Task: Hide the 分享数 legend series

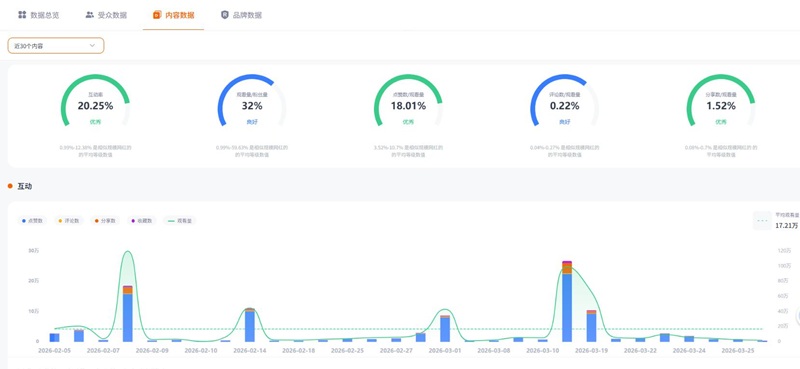Action: coord(106,221)
